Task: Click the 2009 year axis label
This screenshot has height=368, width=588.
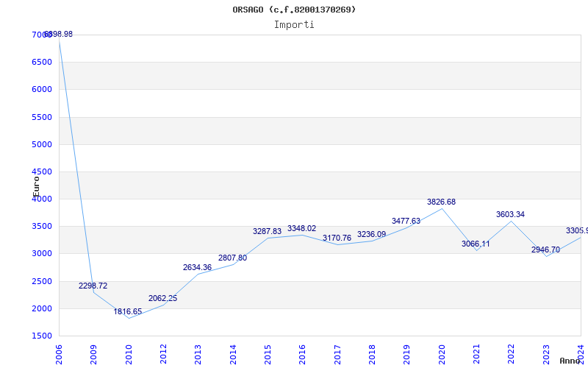Action: 94,355
